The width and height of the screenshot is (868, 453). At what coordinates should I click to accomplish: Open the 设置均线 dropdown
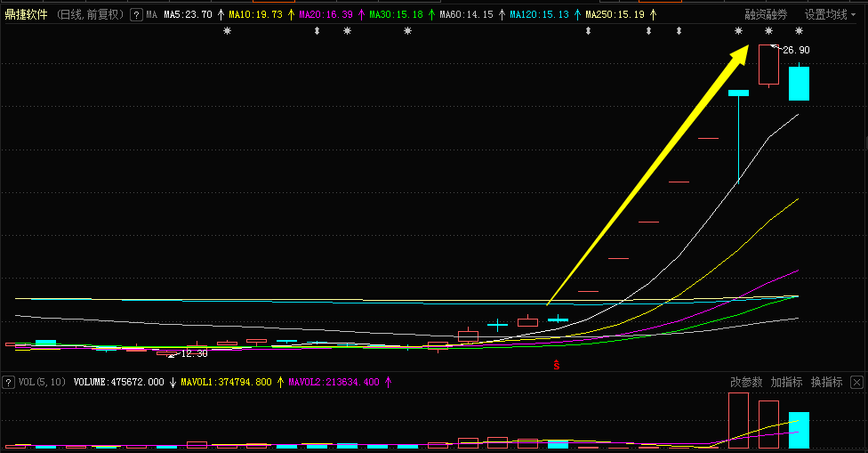[x=831, y=15]
